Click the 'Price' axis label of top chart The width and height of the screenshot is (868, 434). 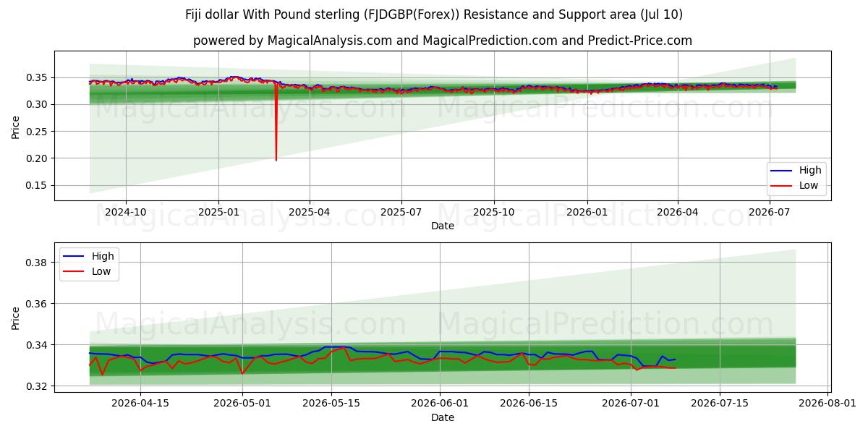(x=16, y=126)
